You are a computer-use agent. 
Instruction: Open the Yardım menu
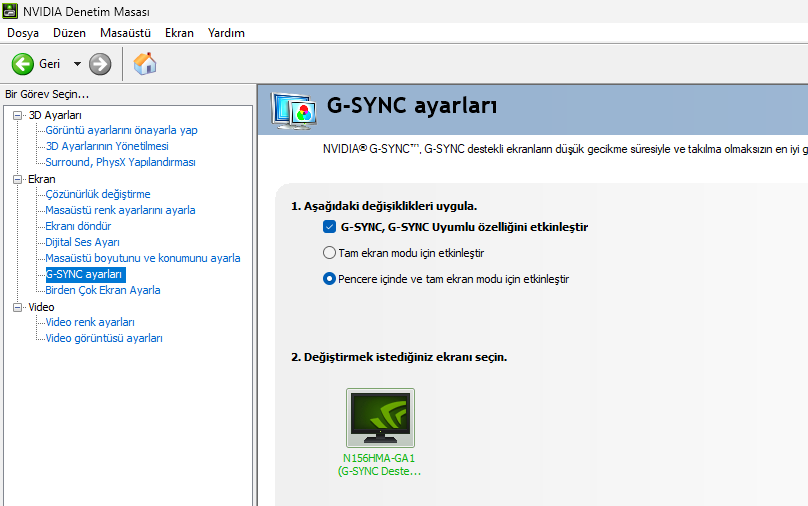[x=226, y=33]
